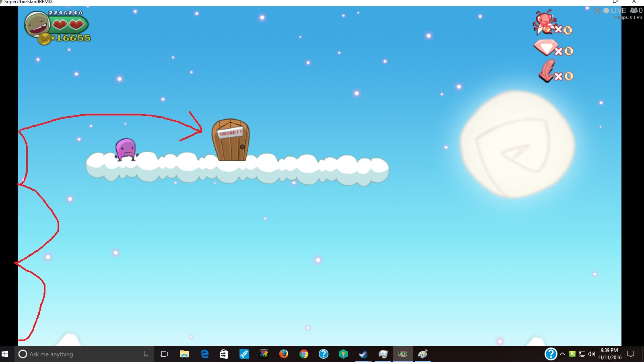644x362 pixels.
Task: Click the colorful puzzle-piece app on the taskbar
Action: 264,354
